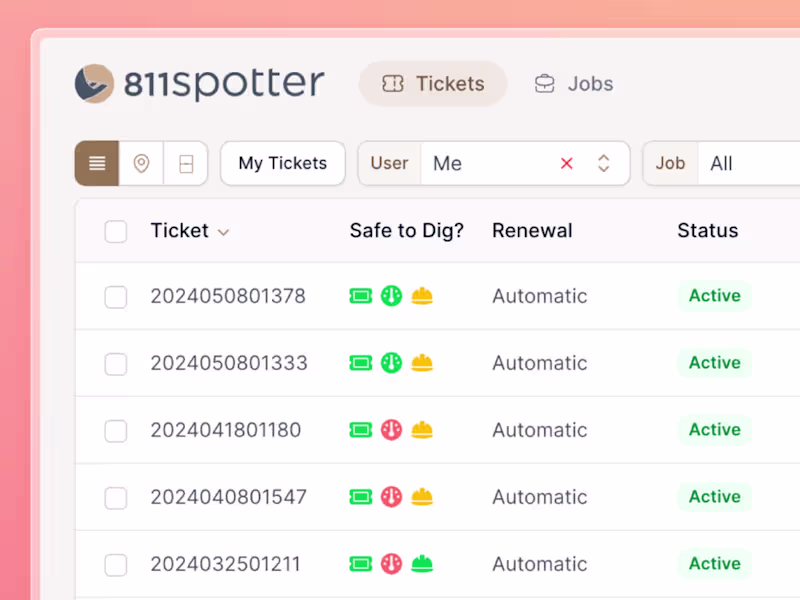Switch to split layout view

tap(186, 164)
